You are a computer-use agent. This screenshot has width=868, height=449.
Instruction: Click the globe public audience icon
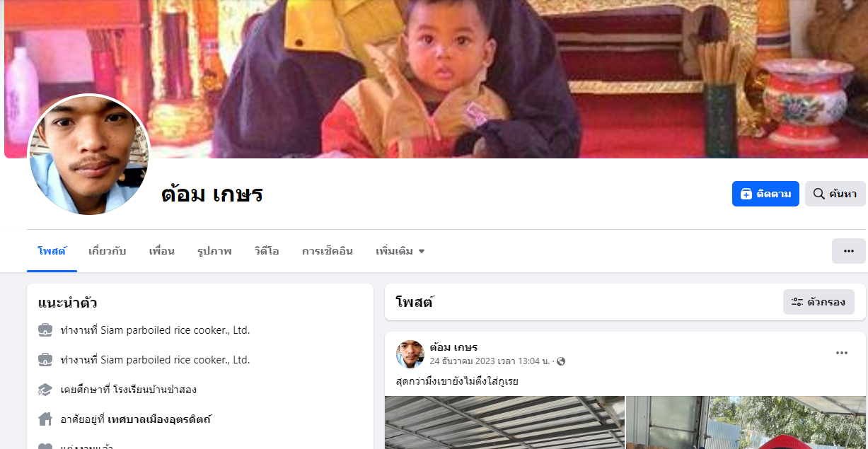coord(561,361)
